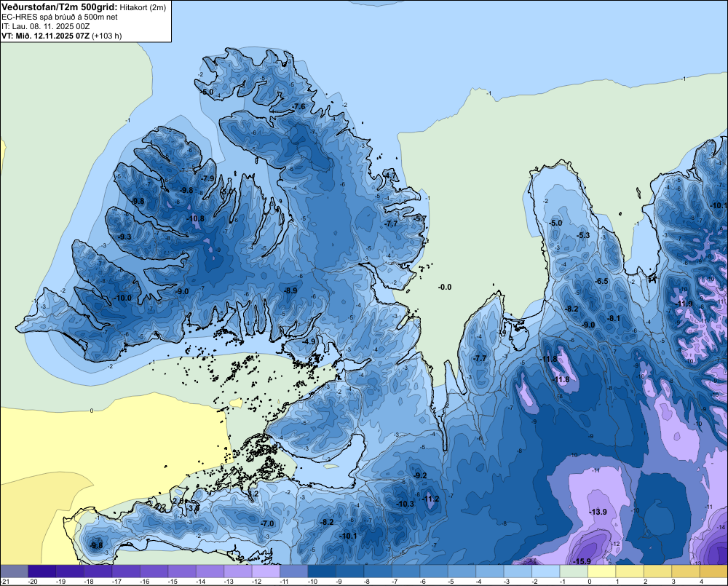Click the legend scale label "-15"
The image size is (728, 586).
point(173,582)
